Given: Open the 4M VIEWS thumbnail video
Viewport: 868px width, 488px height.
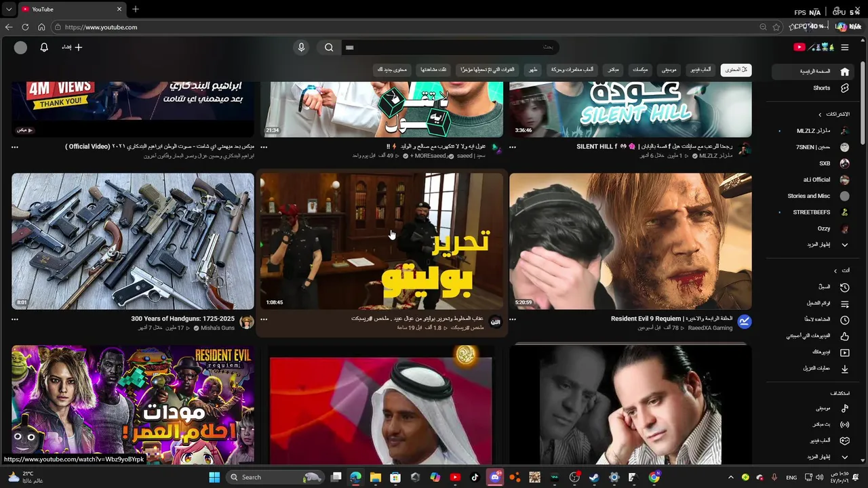Looking at the screenshot, I should [133, 109].
